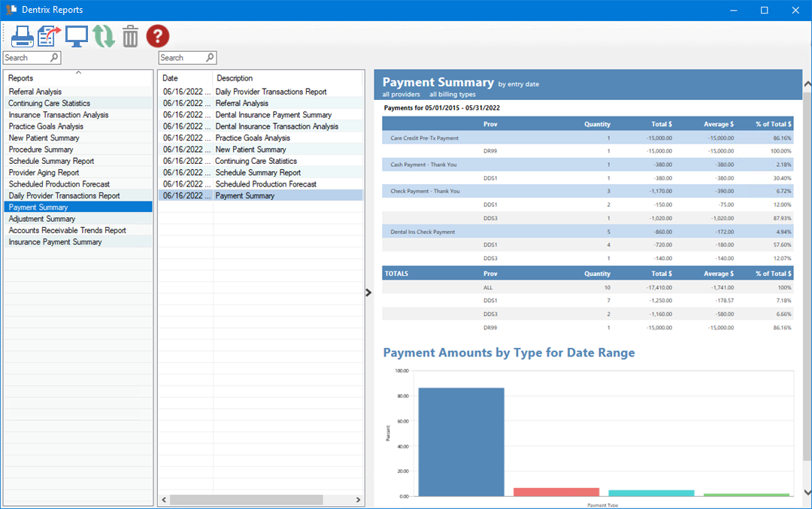Click the export report icon

click(49, 36)
